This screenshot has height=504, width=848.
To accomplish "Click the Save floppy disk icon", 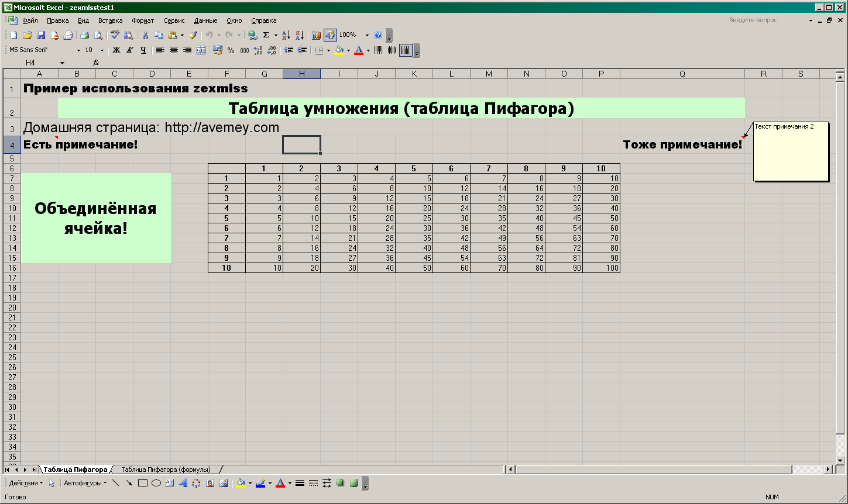I will click(41, 35).
